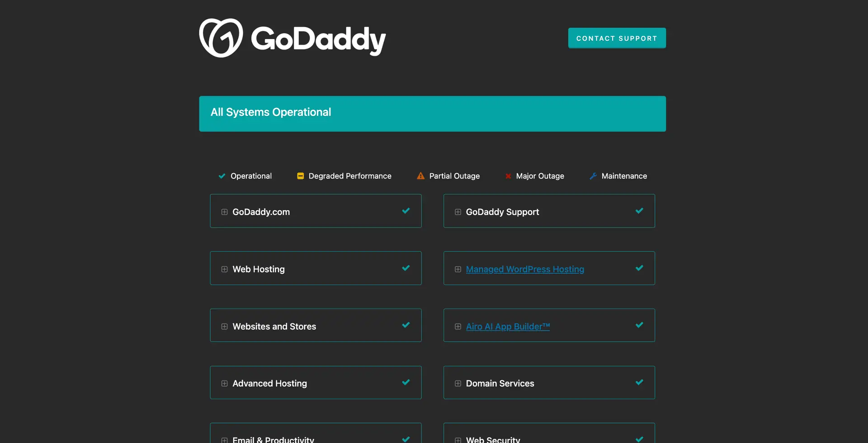Expand the Web Hosting component group
The width and height of the screenshot is (868, 443).
coord(224,269)
